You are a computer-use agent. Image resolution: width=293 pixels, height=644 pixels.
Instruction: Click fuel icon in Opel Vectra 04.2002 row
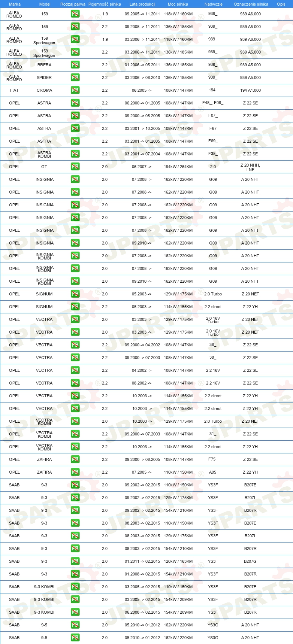click(75, 370)
